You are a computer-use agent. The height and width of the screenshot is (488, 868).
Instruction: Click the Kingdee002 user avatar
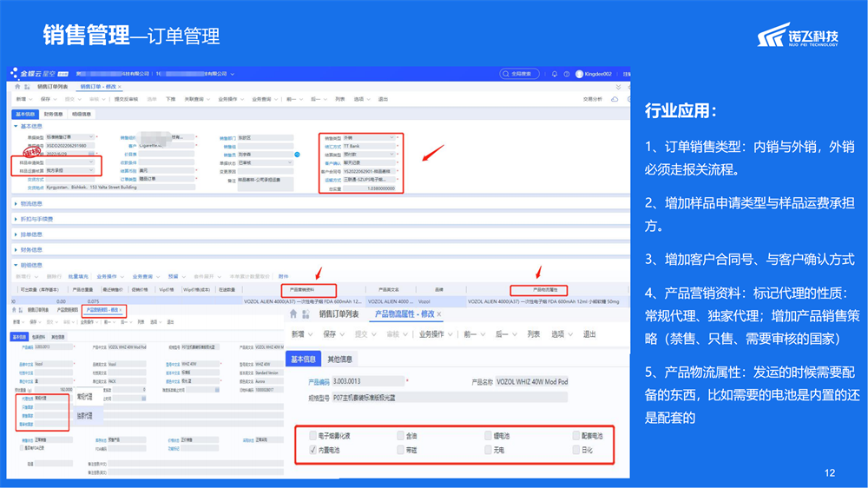(x=579, y=74)
